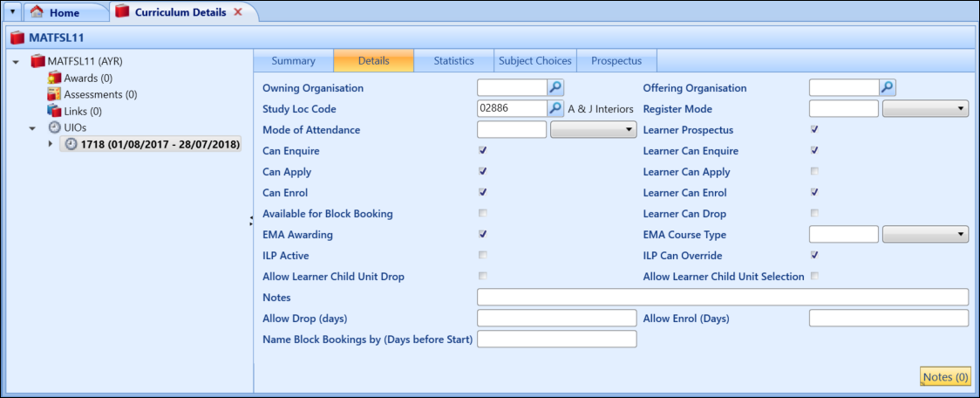
Task: Tick Allow Learner Child Unit Selection
Action: coord(814,275)
